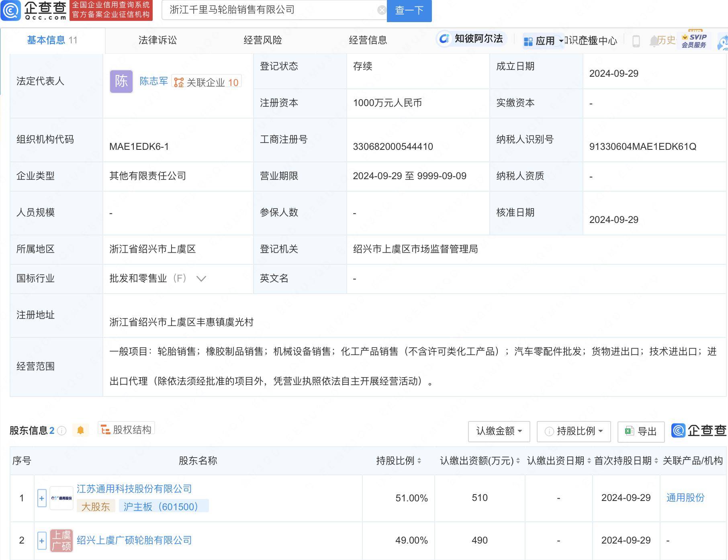The height and width of the screenshot is (560, 728).
Task: Click the mobile phone icon
Action: [636, 41]
